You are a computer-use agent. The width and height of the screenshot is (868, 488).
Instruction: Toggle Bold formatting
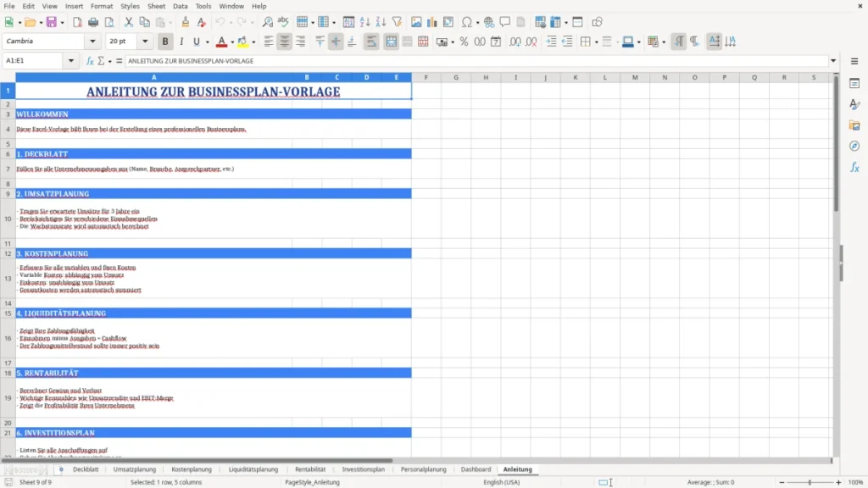tap(165, 42)
